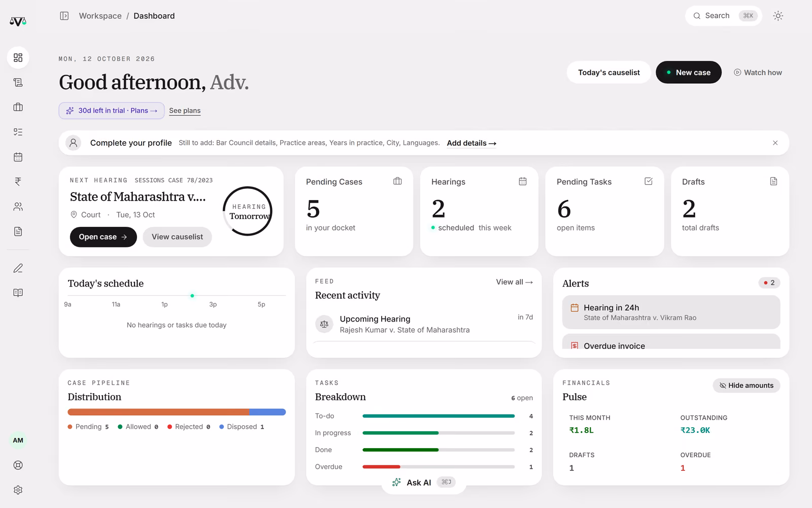Image resolution: width=812 pixels, height=508 pixels.
Task: Open the calendar icon in sidebar
Action: (18, 157)
